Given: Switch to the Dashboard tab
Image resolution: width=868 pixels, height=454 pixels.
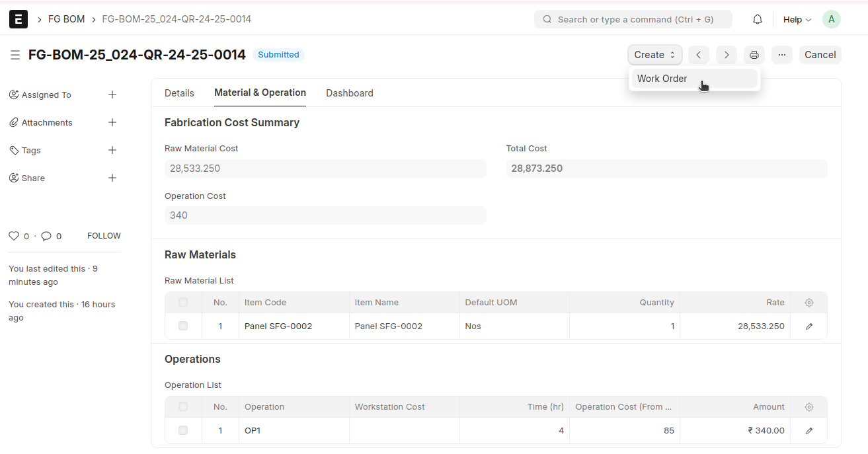Looking at the screenshot, I should click(349, 93).
